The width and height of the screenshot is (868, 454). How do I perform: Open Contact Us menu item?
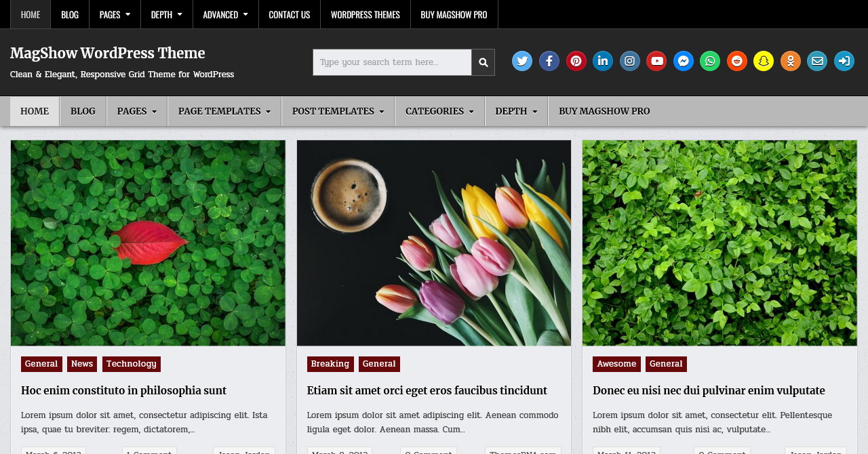point(290,14)
